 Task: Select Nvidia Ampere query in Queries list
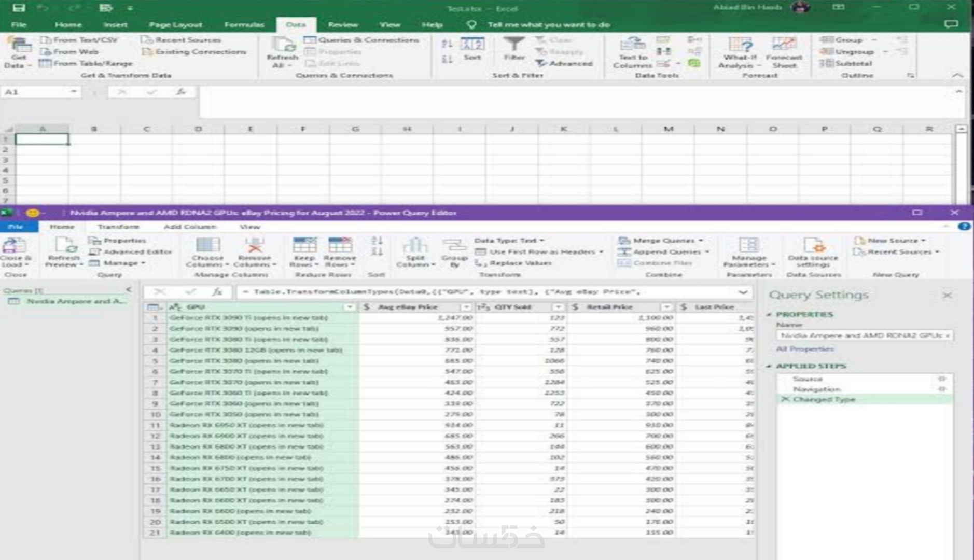[x=66, y=301]
